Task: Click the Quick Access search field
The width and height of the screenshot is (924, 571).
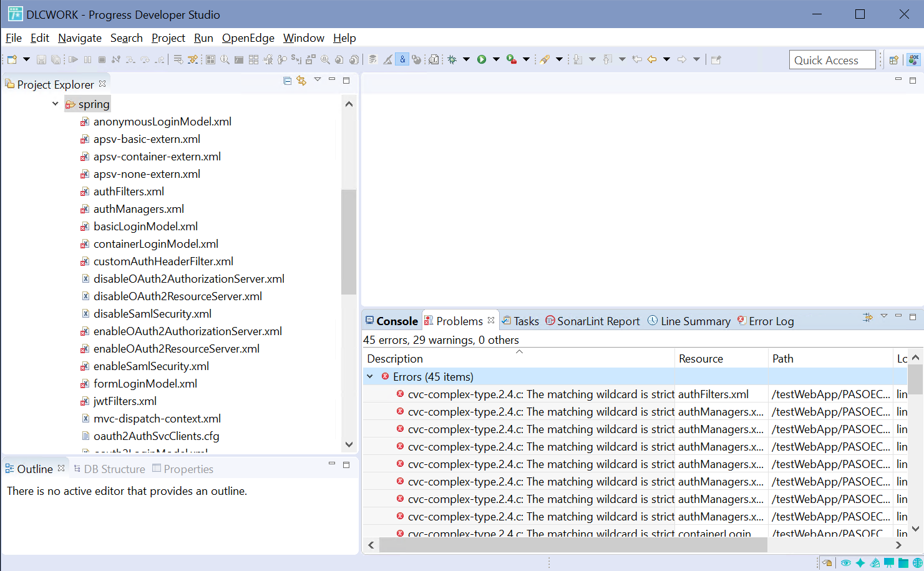Action: pos(832,60)
